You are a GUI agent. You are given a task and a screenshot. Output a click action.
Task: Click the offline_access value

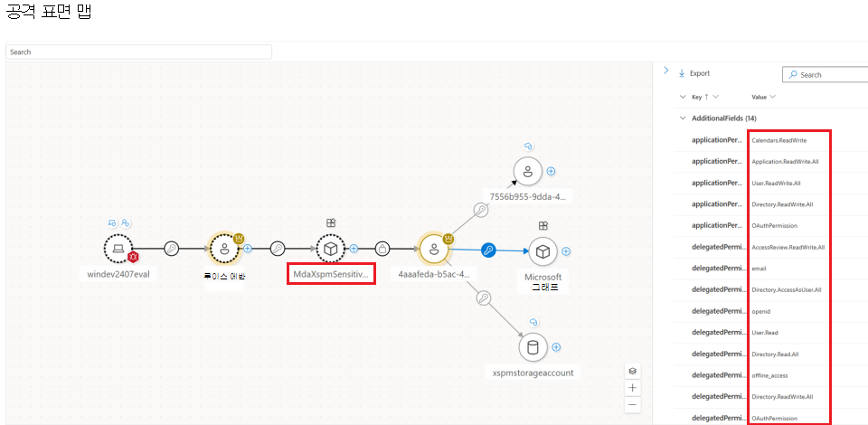[769, 375]
